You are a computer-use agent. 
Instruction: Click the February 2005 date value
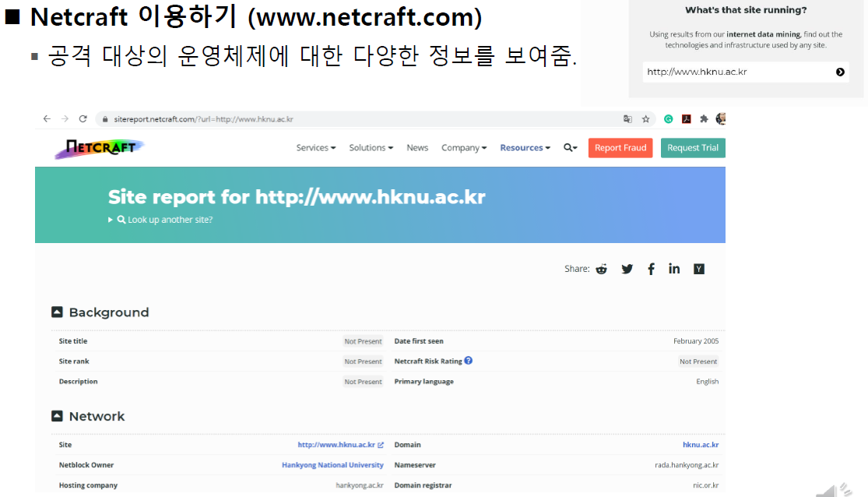(696, 341)
